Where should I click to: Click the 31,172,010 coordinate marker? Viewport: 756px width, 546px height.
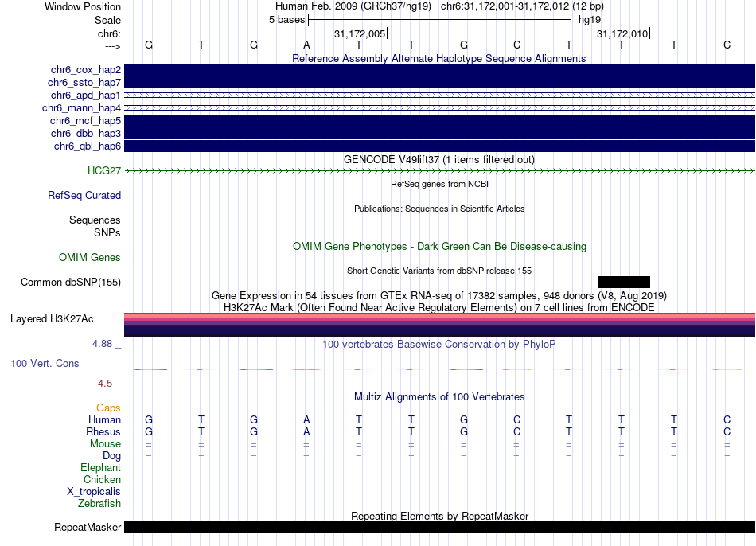(623, 33)
